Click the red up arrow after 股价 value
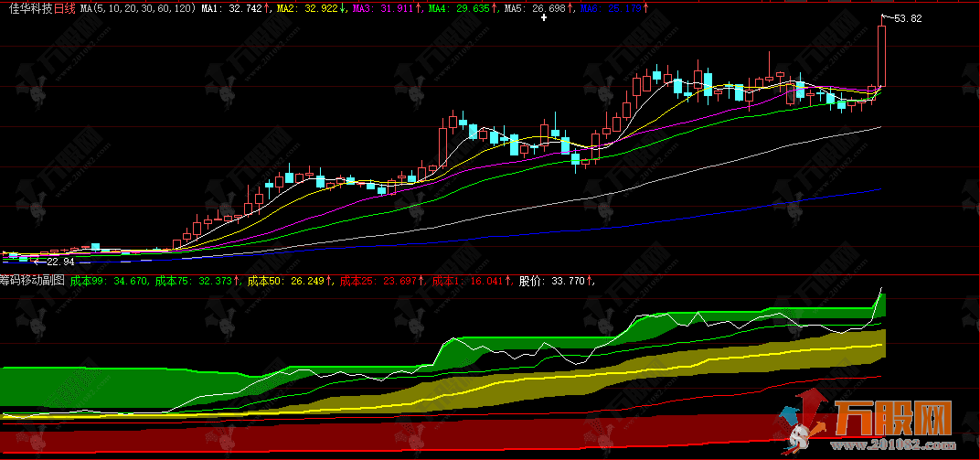The image size is (980, 460). (591, 282)
